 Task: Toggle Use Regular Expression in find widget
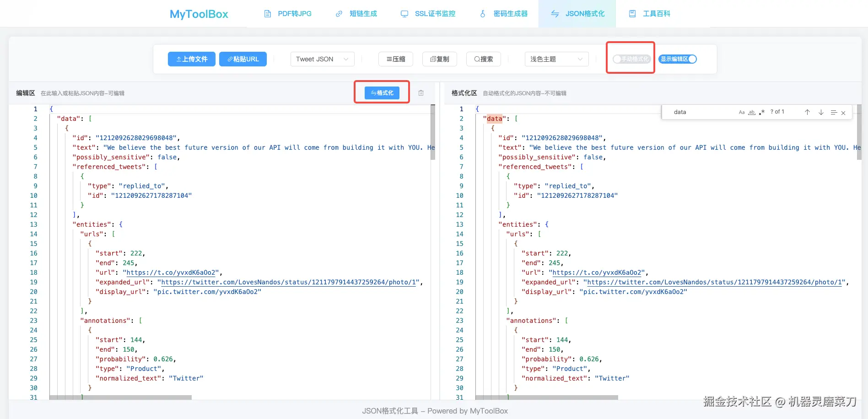click(762, 112)
